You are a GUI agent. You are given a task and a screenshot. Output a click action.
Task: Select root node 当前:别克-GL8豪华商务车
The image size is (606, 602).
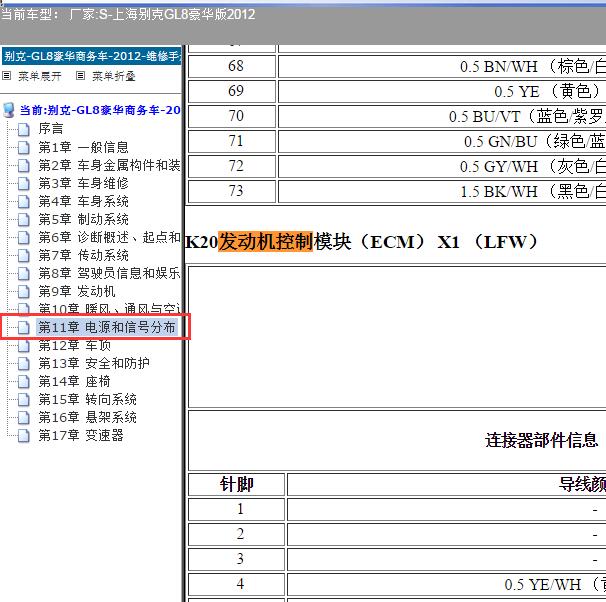coord(100,111)
